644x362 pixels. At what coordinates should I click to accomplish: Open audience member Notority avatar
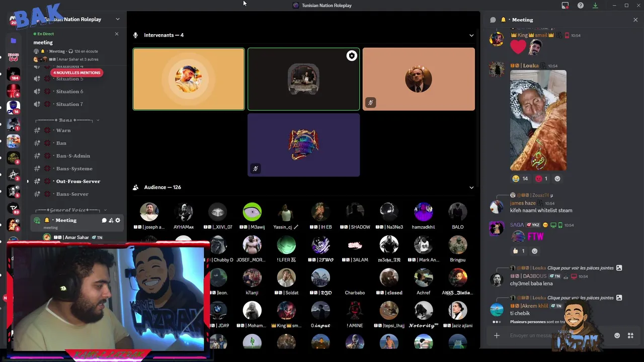[423, 311]
